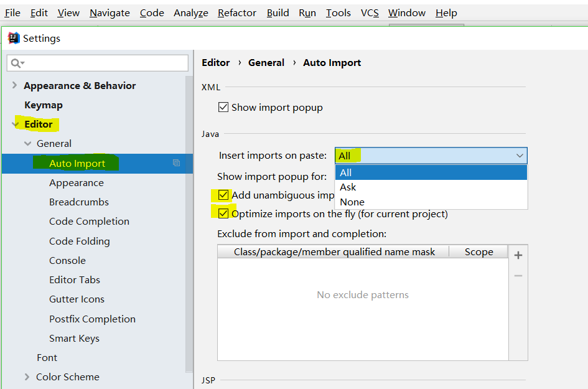Viewport: 588px width, 389px height.
Task: Select General under Editor
Action: coord(54,143)
